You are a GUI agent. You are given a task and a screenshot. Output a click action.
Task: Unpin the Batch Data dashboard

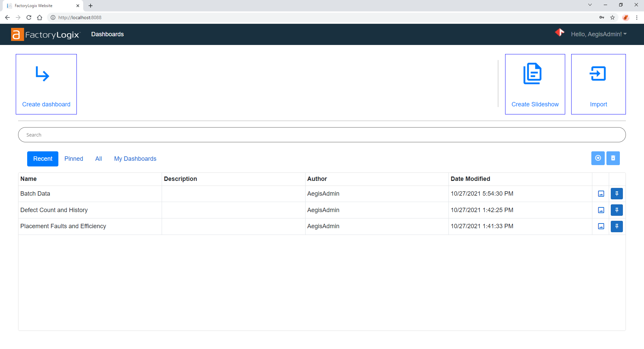[x=616, y=194]
